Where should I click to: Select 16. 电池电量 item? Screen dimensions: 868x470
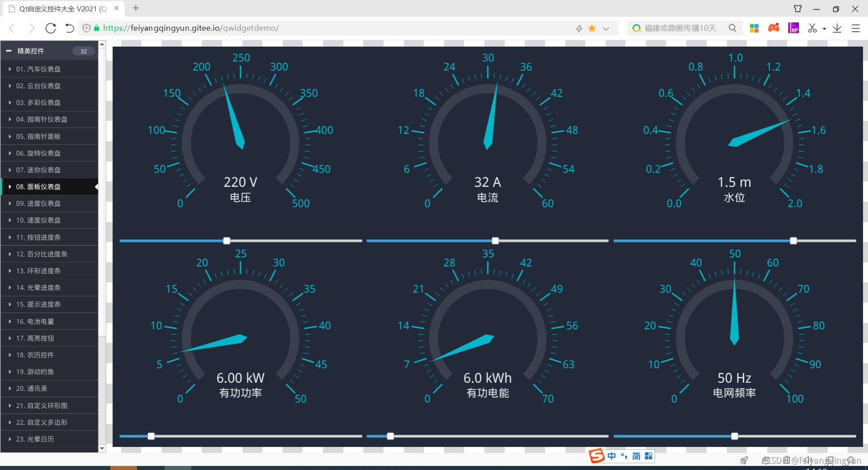coord(49,321)
